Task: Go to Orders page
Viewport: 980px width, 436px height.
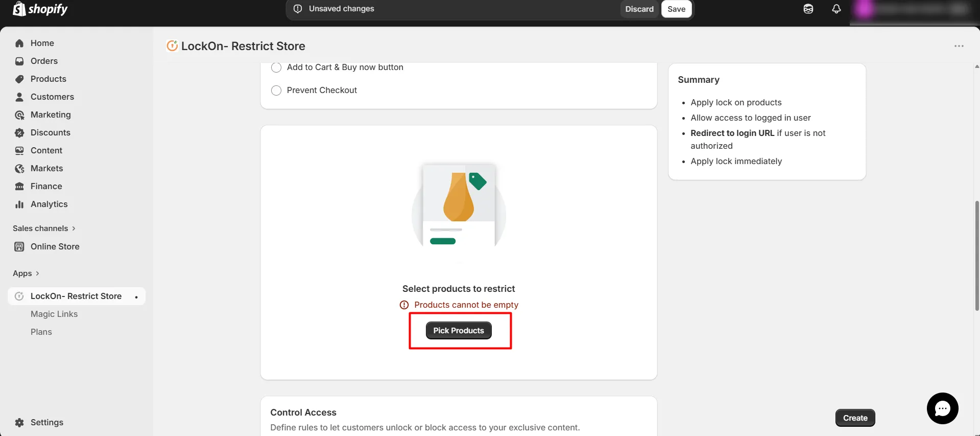Action: [44, 61]
